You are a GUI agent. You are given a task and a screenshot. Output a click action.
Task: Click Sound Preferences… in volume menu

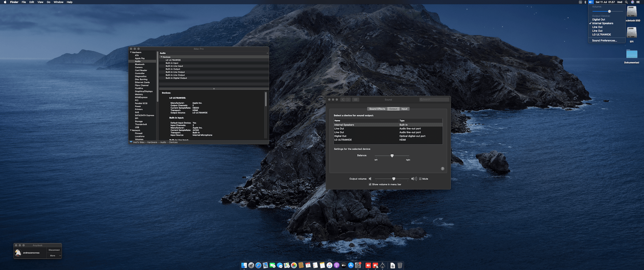(604, 41)
